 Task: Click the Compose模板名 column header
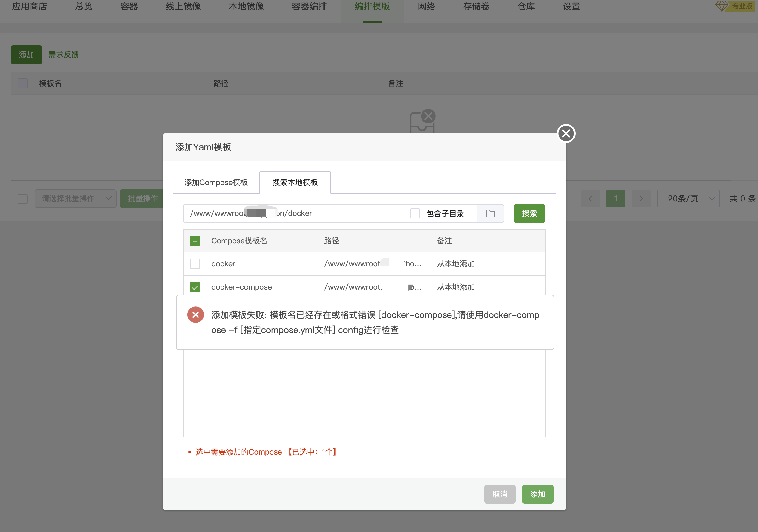239,241
